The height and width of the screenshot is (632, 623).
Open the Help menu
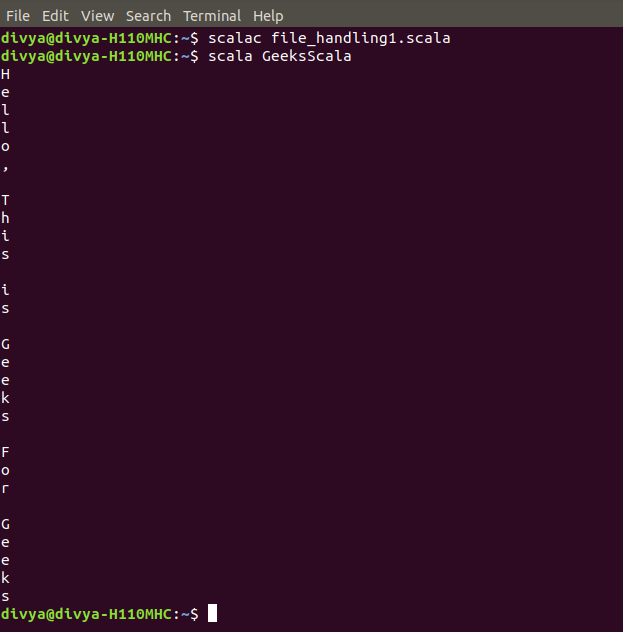[268, 17]
